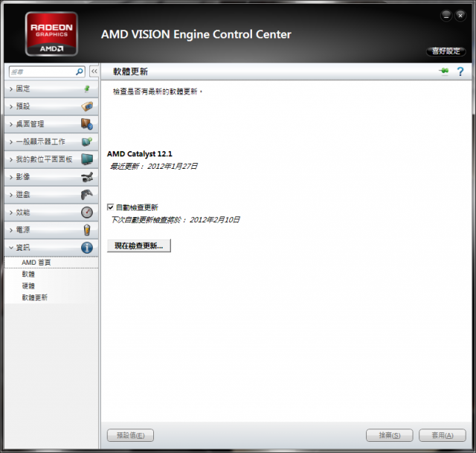This screenshot has height=453, width=476.
Task: Click the next check date 2012年2月10日
Action: click(x=215, y=219)
